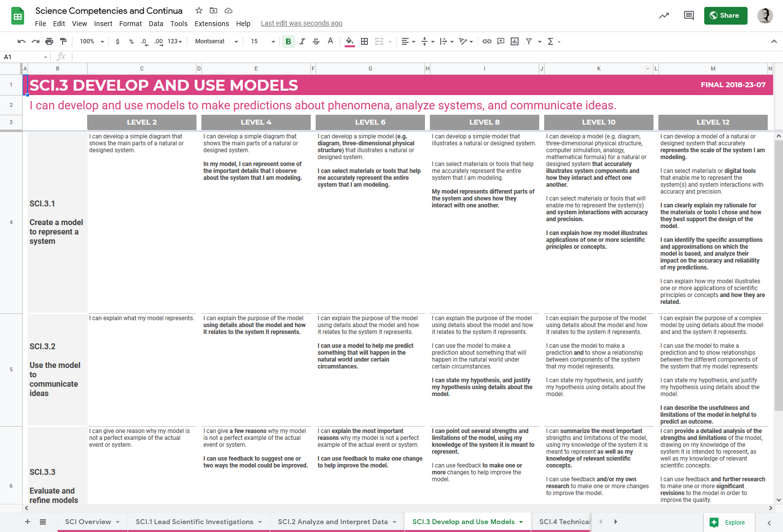
Task: Print the spreadsheet using the printer icon
Action: pos(49,41)
